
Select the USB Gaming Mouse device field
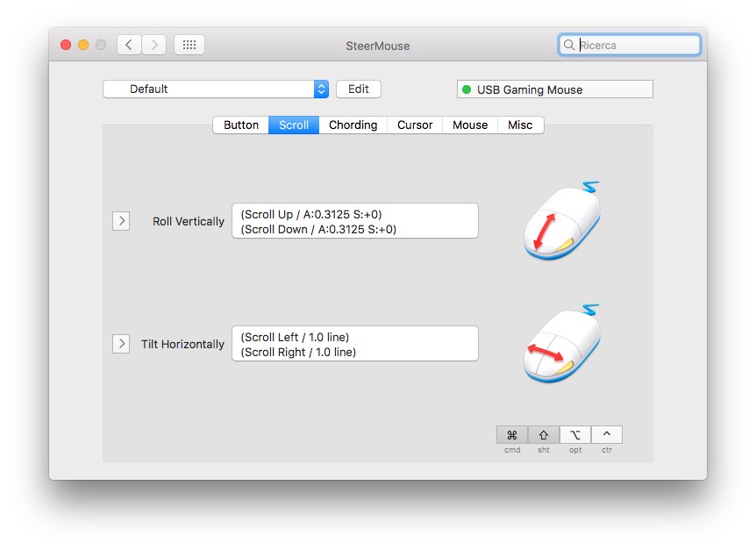(555, 89)
